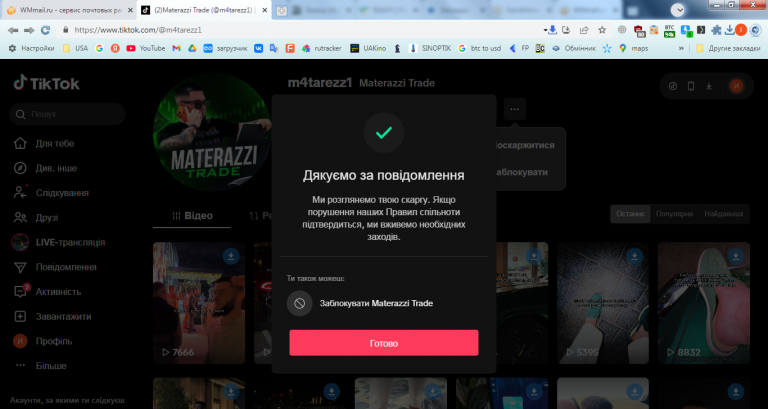The height and width of the screenshot is (409, 768).
Task: Open Активність notifications
Action: pos(47,292)
